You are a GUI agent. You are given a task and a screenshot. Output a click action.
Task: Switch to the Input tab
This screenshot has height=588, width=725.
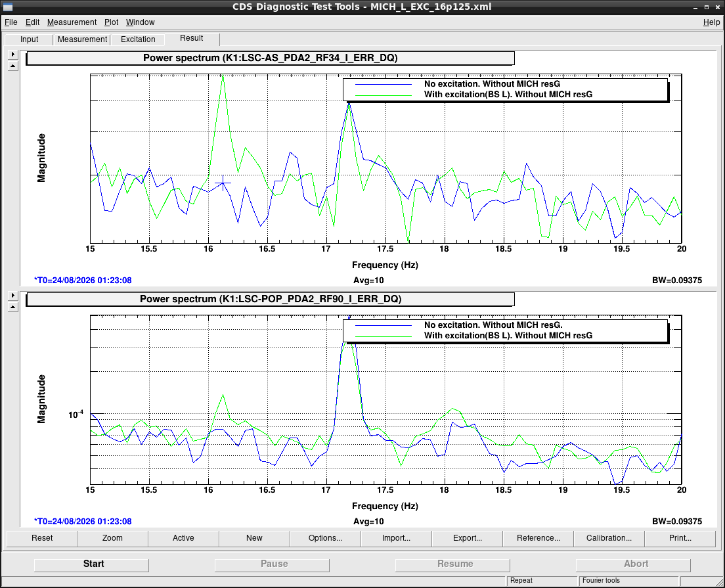click(29, 39)
